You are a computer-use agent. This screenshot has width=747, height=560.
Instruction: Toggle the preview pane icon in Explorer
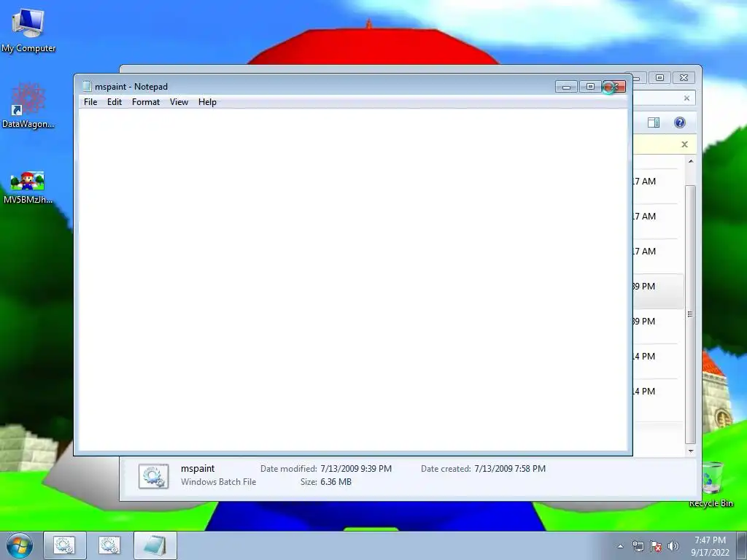[654, 122]
